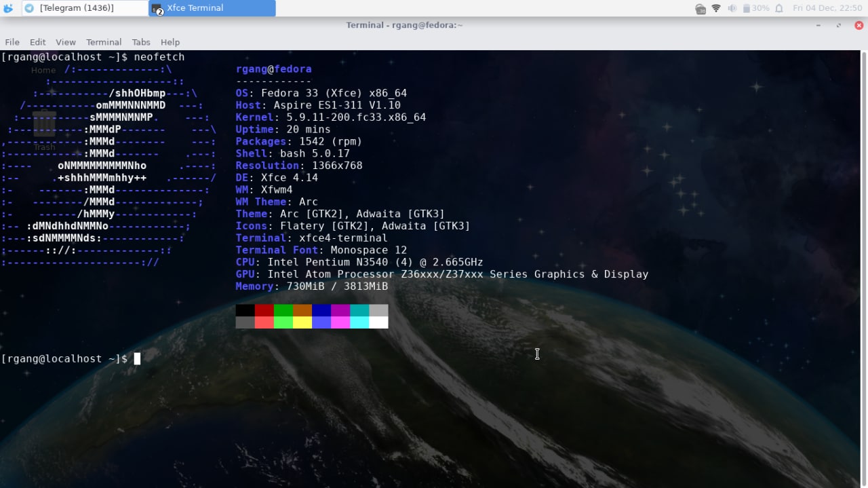868x488 pixels.
Task: Click the 'WM Theme: Arc' line
Action: [277, 202]
